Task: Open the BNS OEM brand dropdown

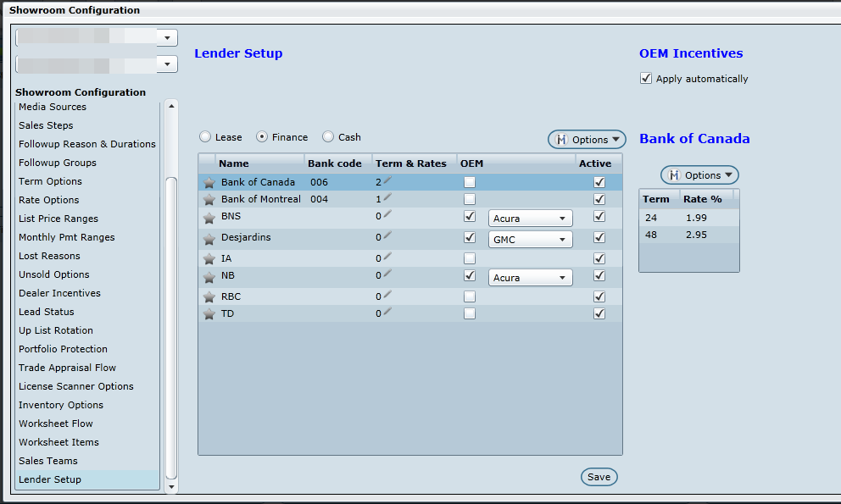Action: click(530, 219)
